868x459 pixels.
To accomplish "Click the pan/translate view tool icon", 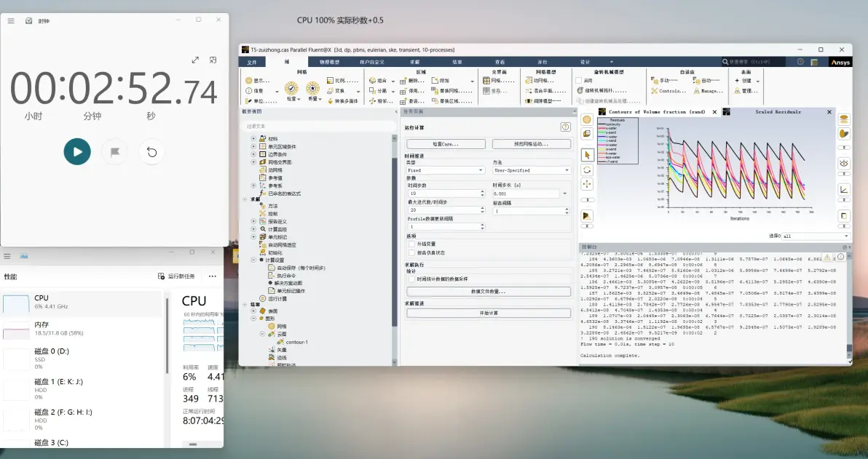I will click(588, 184).
